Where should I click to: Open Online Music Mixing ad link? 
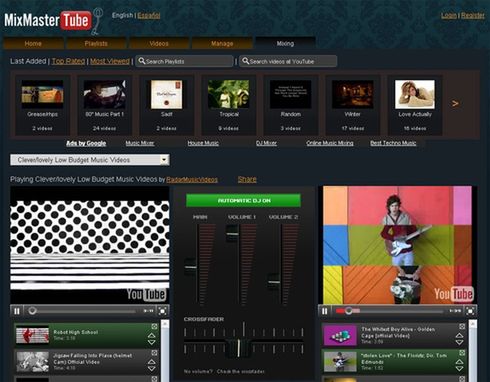[330, 143]
